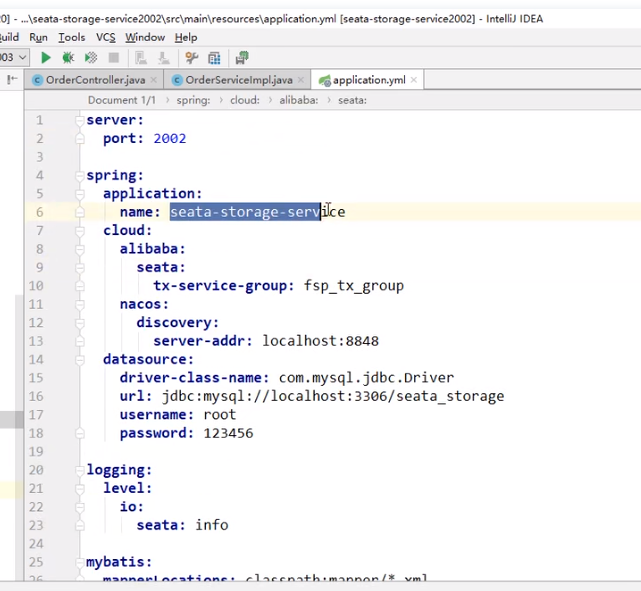Open the VCS menu

pos(106,38)
